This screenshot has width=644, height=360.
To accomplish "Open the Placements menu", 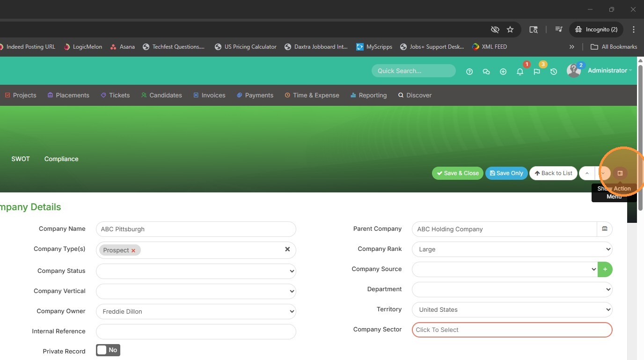I will click(68, 95).
